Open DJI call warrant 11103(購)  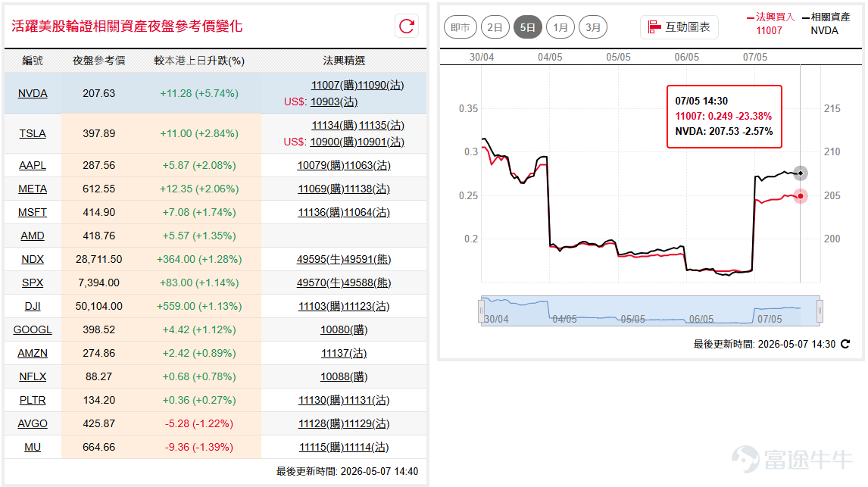tap(321, 306)
